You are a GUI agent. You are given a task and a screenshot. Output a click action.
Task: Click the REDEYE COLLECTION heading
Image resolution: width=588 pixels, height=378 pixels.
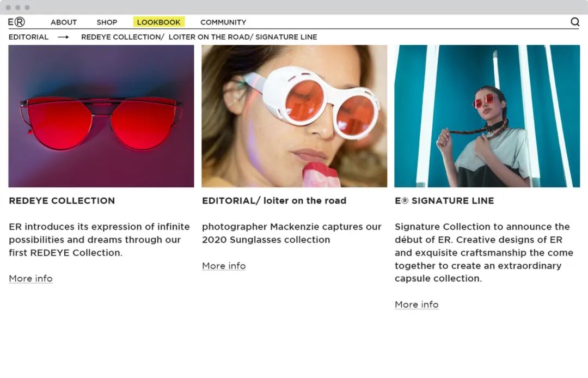(x=62, y=200)
